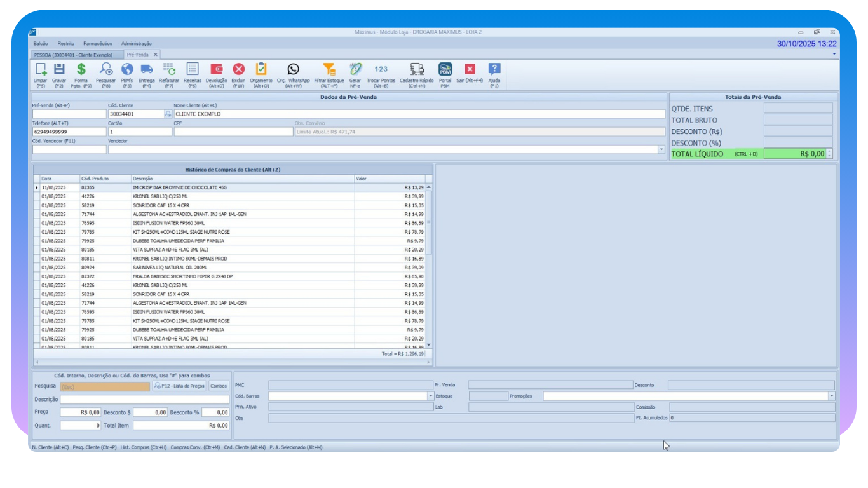This screenshot has height=488, width=868.
Task: Open the Entrega truck icon
Action: (x=146, y=69)
